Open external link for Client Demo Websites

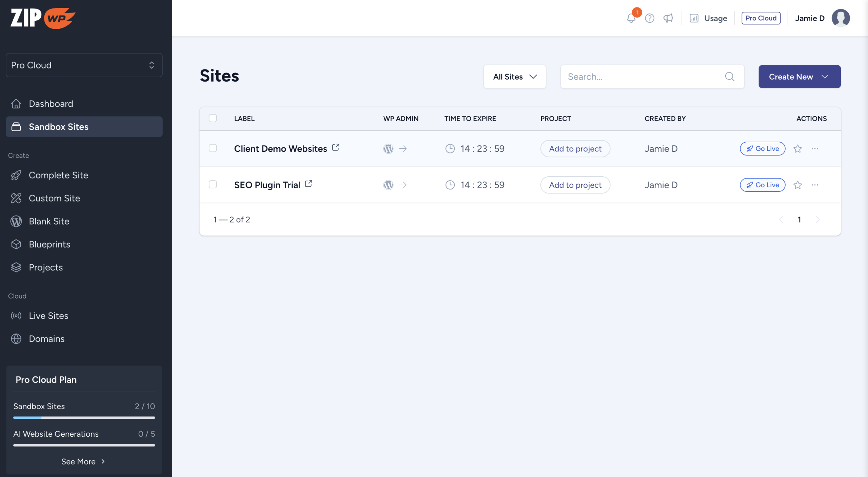tap(336, 147)
